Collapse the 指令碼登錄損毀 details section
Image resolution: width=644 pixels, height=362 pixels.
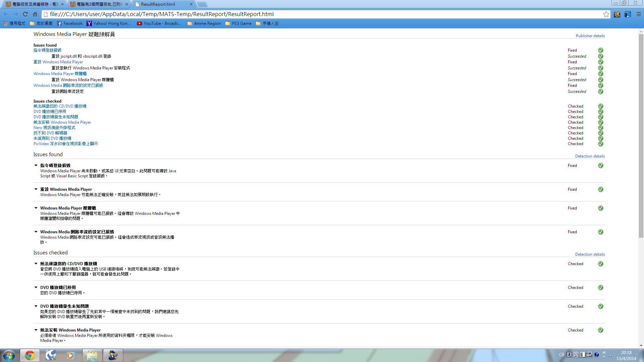[x=36, y=165]
